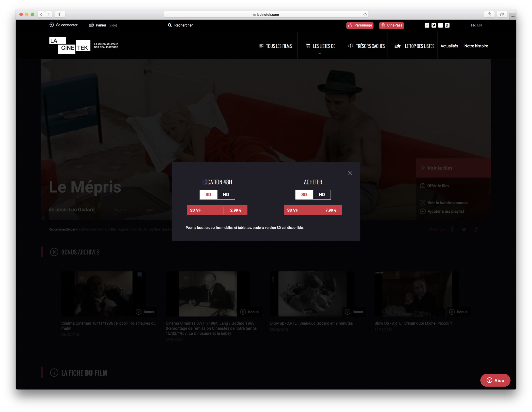Click director name Jean-Luc Godard

coord(75,209)
